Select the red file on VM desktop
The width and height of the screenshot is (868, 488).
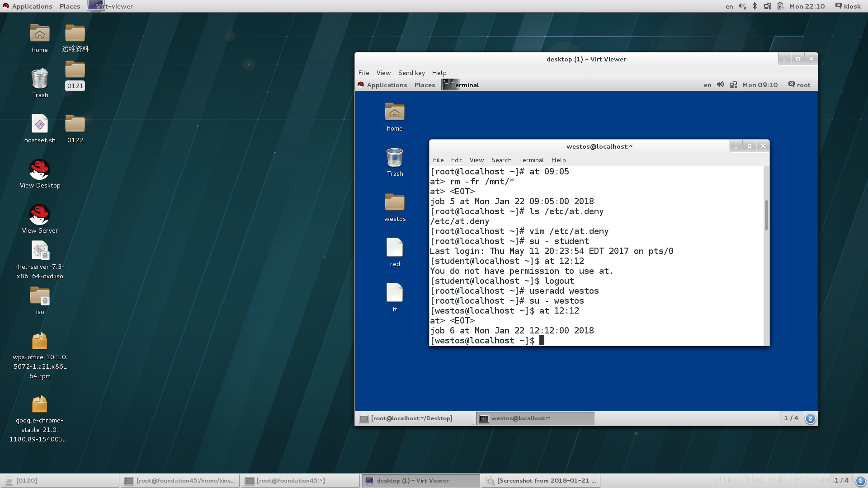click(x=395, y=248)
